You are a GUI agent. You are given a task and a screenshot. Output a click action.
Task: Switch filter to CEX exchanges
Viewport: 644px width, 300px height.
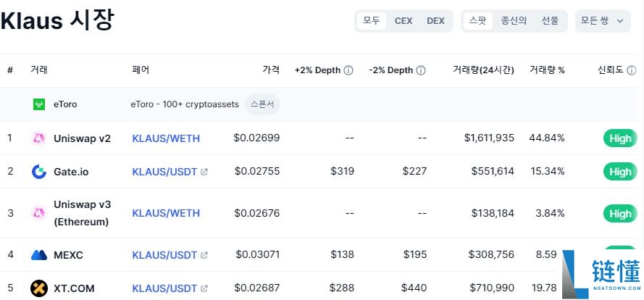tap(403, 20)
